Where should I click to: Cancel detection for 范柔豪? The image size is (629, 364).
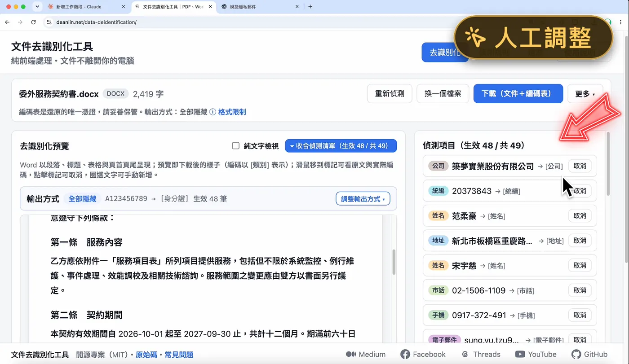(580, 216)
